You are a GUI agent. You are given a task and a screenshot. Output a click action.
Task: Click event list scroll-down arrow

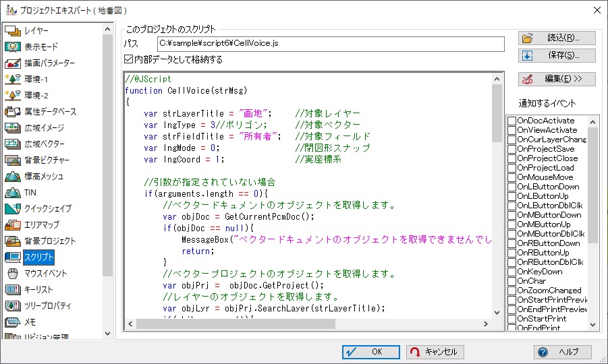click(592, 325)
